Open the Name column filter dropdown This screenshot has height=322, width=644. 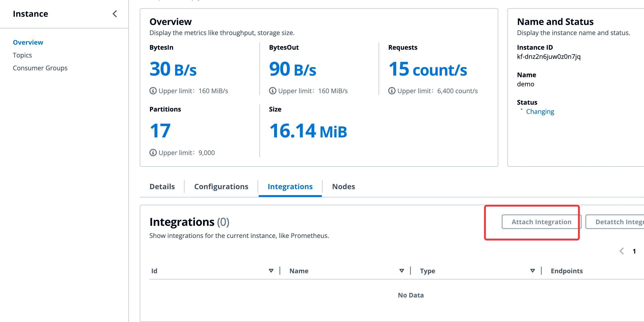point(402,271)
